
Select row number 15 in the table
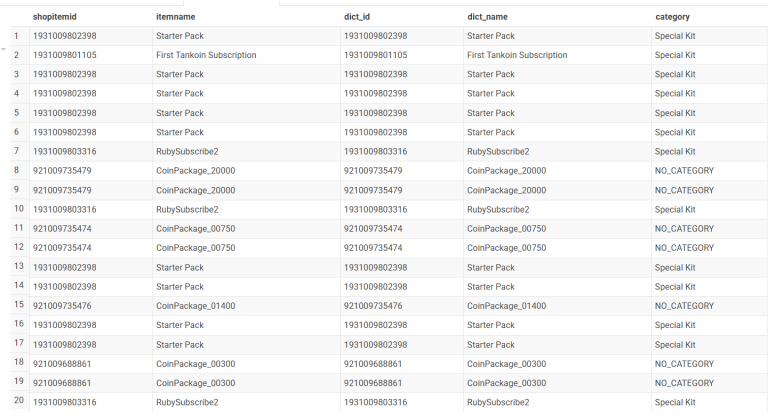18,306
